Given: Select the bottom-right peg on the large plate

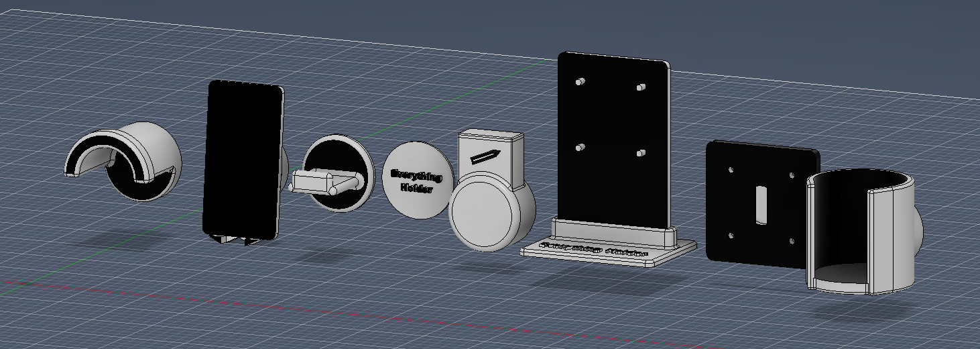Looking at the screenshot, I should pyautogui.click(x=642, y=154).
